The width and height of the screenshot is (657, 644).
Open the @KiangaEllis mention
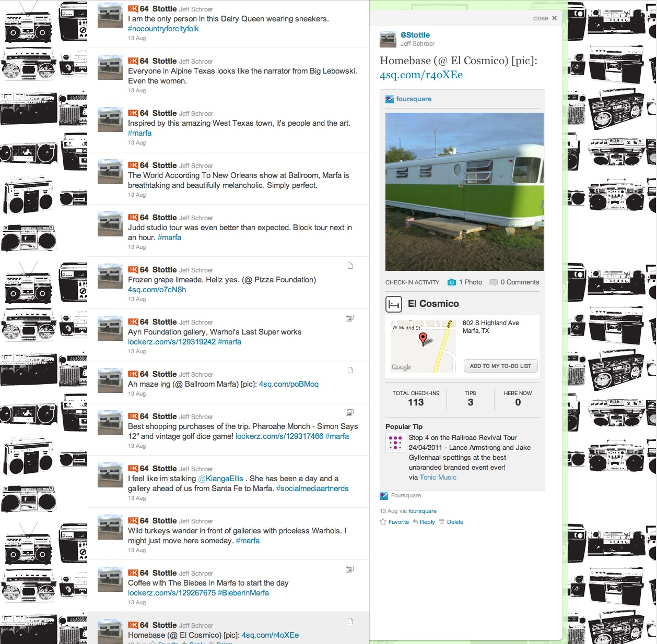coord(221,479)
